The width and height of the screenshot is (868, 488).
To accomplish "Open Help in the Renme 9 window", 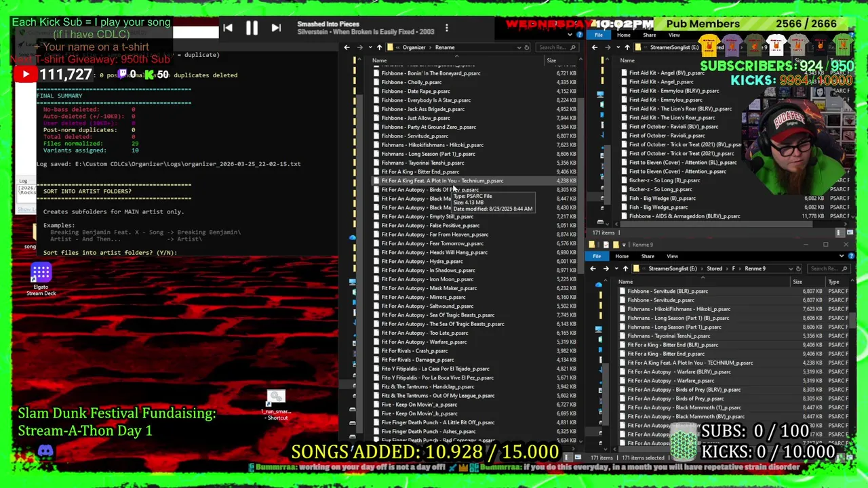I will 850,256.
